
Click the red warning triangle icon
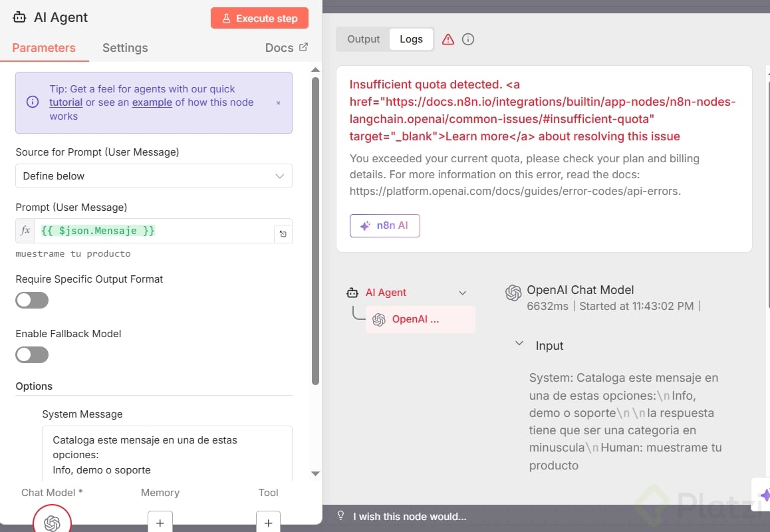coord(448,39)
